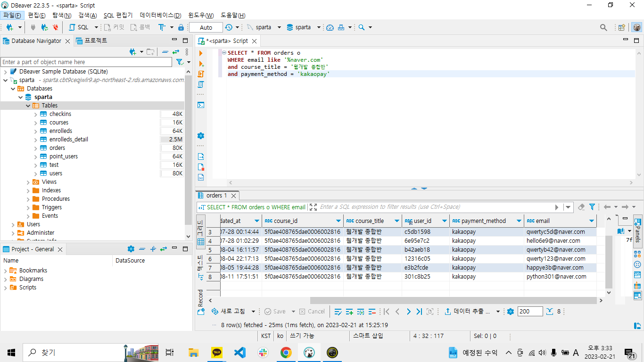644x362 pixels.
Task: Switch to the 프로젝트 tab
Action: 92,41
